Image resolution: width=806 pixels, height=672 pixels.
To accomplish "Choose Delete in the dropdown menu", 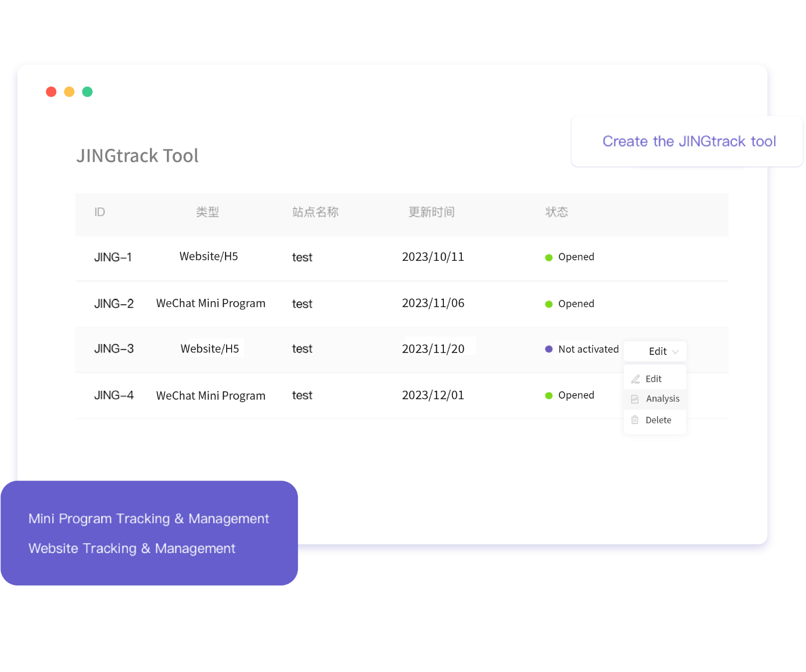I will (658, 420).
